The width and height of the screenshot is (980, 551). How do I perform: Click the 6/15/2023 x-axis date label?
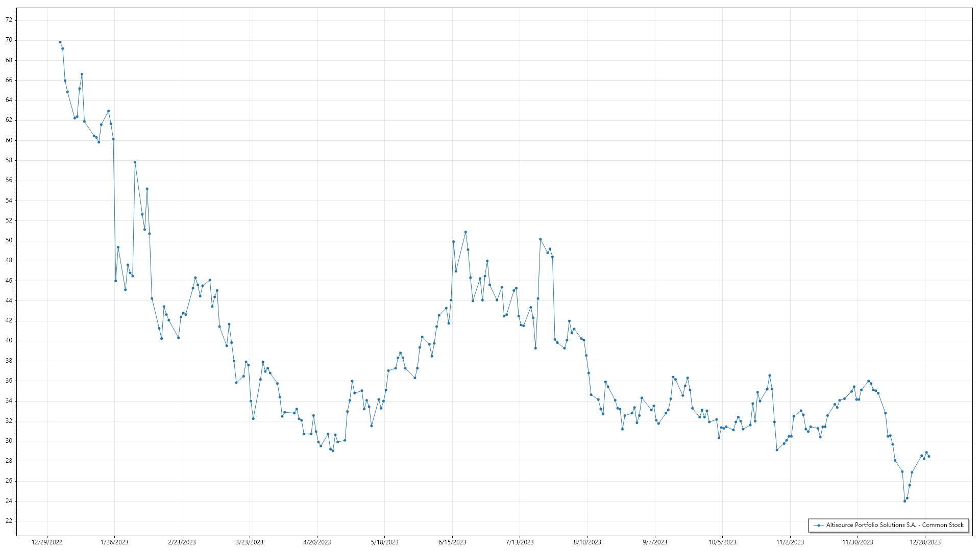coord(452,542)
